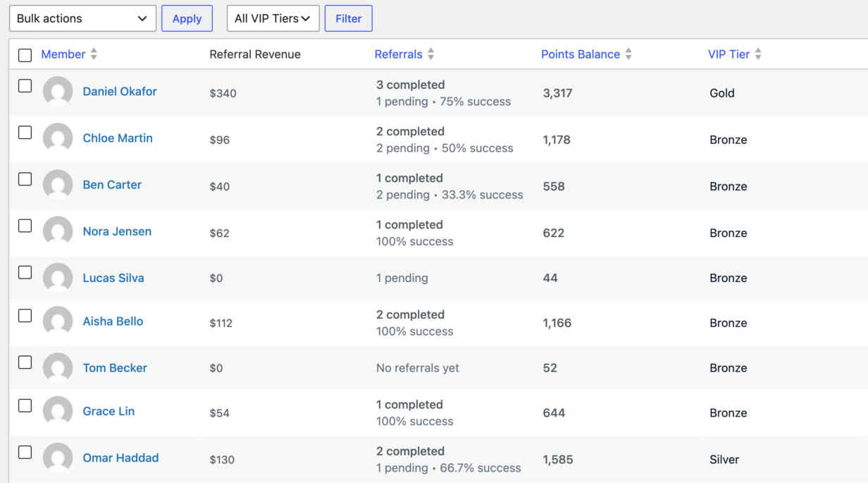The width and height of the screenshot is (868, 483).
Task: Click the Referral Revenue column header
Action: pyautogui.click(x=255, y=54)
